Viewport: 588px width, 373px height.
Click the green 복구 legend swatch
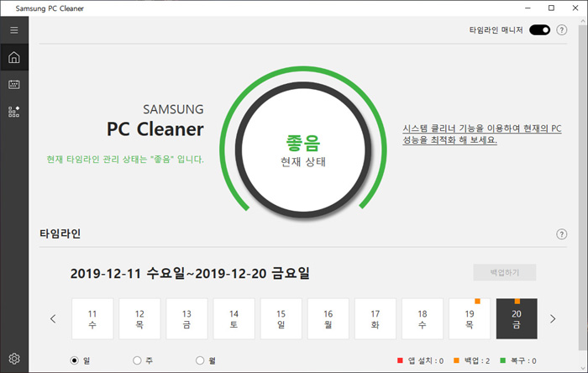(503, 360)
